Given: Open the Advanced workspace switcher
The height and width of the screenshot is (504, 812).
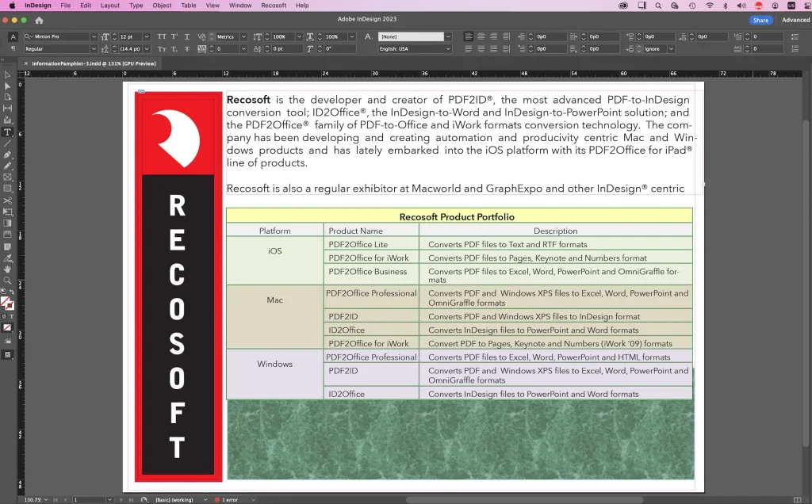Looking at the screenshot, I should coord(795,20).
